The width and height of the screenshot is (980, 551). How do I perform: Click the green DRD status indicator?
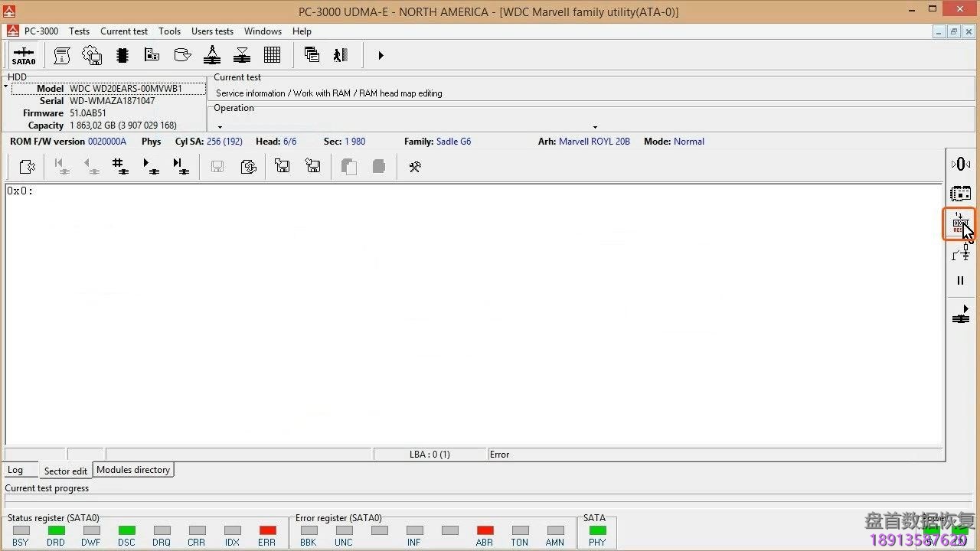[x=56, y=530]
